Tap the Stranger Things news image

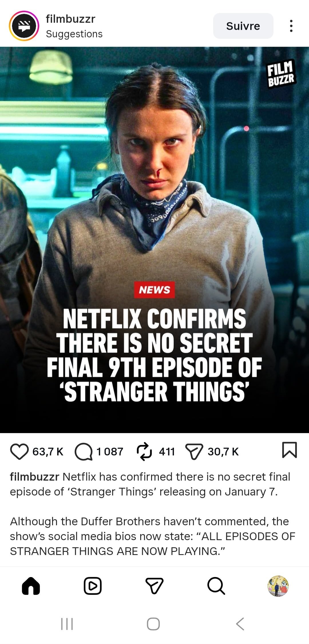[x=154, y=240]
